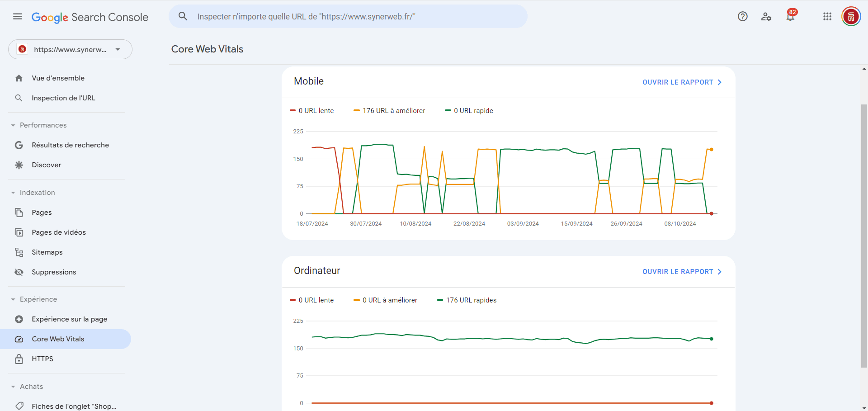The image size is (868, 411).
Task: Click the HTTPS padlock icon
Action: click(19, 359)
